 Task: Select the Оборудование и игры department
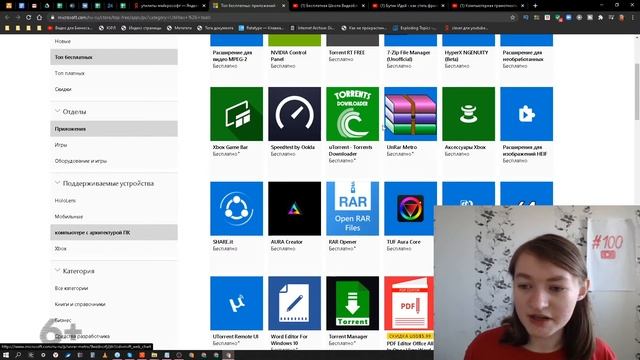[81, 161]
